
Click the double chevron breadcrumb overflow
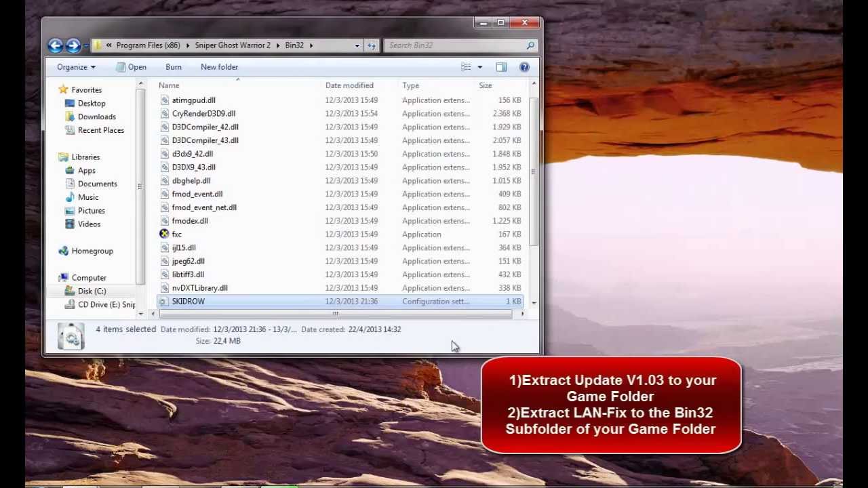[108, 45]
